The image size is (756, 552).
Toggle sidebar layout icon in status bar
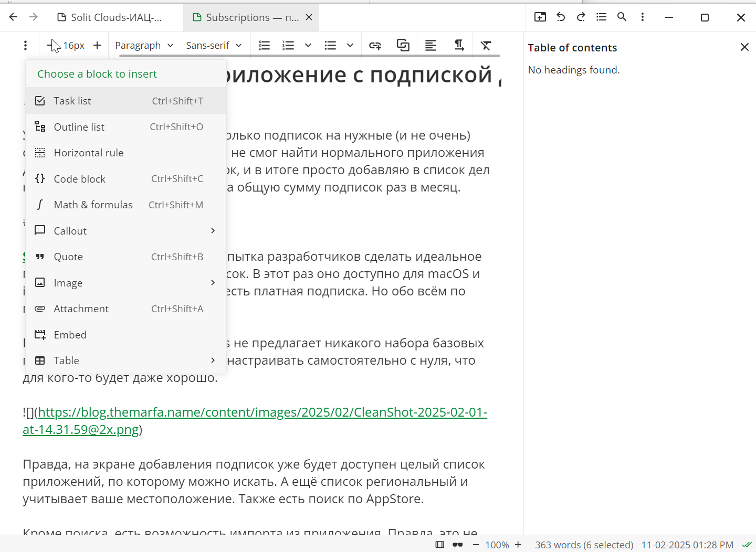[440, 545]
